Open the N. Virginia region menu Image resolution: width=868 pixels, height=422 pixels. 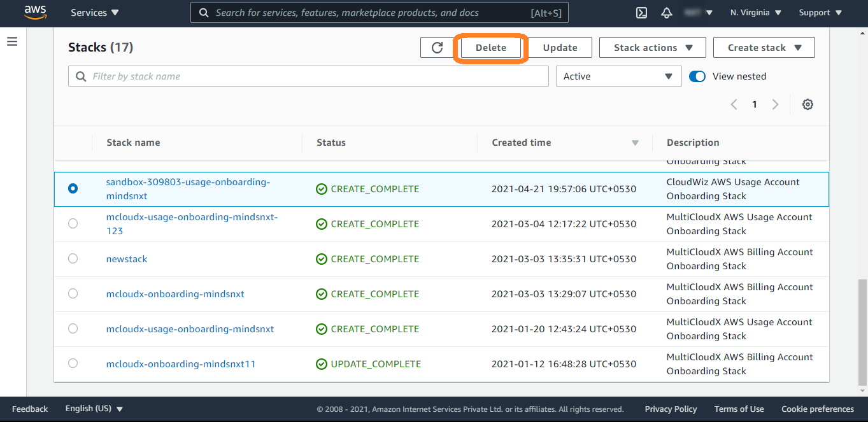(x=757, y=13)
